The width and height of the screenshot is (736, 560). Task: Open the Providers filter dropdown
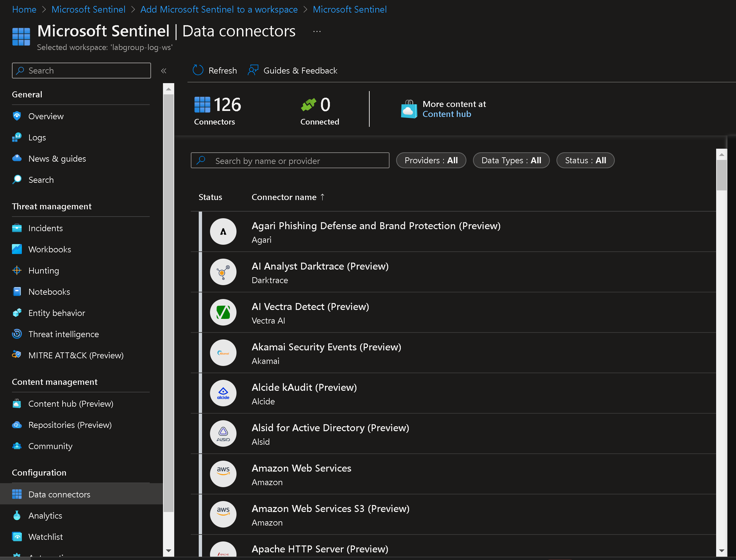click(431, 160)
